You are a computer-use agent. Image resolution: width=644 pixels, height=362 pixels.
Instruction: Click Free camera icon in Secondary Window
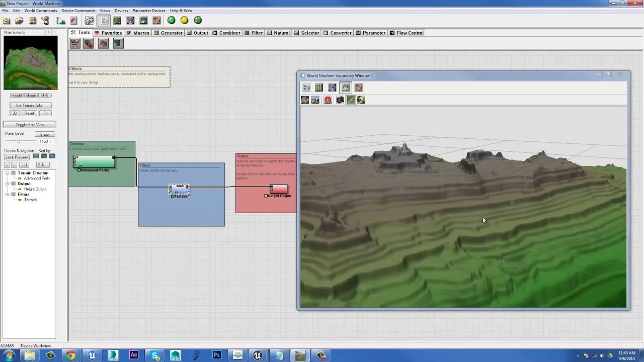315,100
